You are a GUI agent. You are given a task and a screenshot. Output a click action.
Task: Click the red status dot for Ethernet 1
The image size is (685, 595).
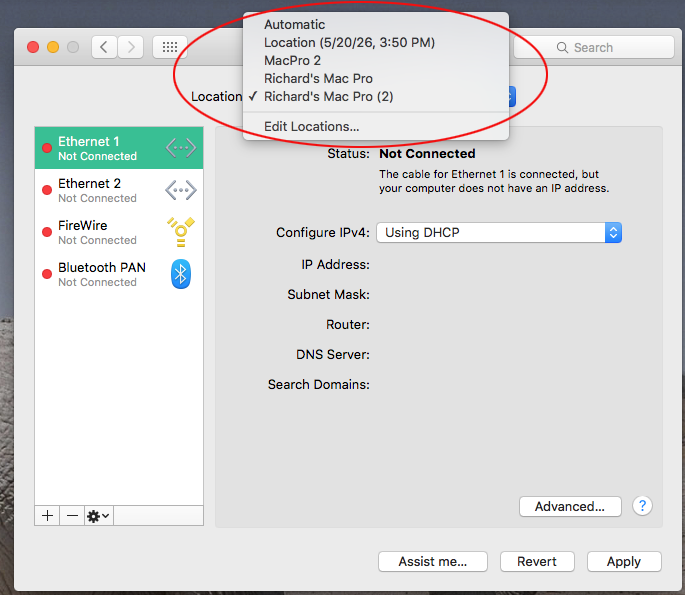click(47, 148)
